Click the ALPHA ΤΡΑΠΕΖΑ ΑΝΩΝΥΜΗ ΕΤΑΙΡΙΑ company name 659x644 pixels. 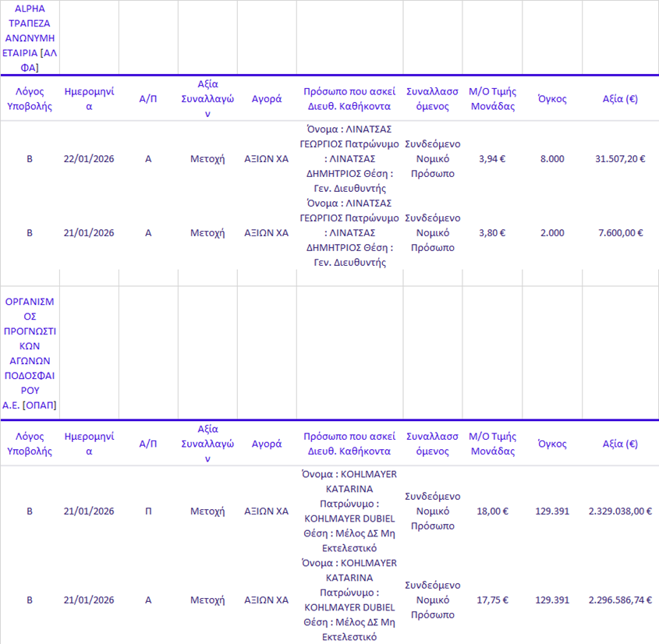point(30,37)
